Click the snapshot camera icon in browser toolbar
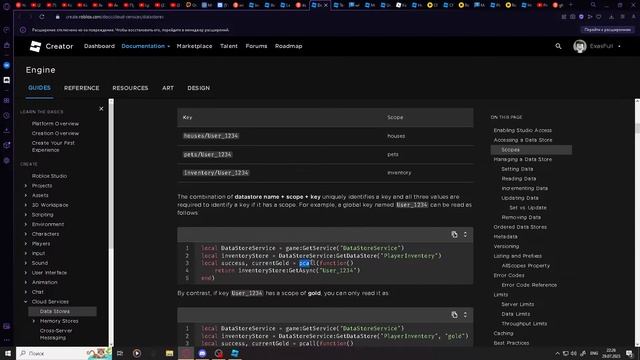This screenshot has height=360, width=640. tap(573, 17)
